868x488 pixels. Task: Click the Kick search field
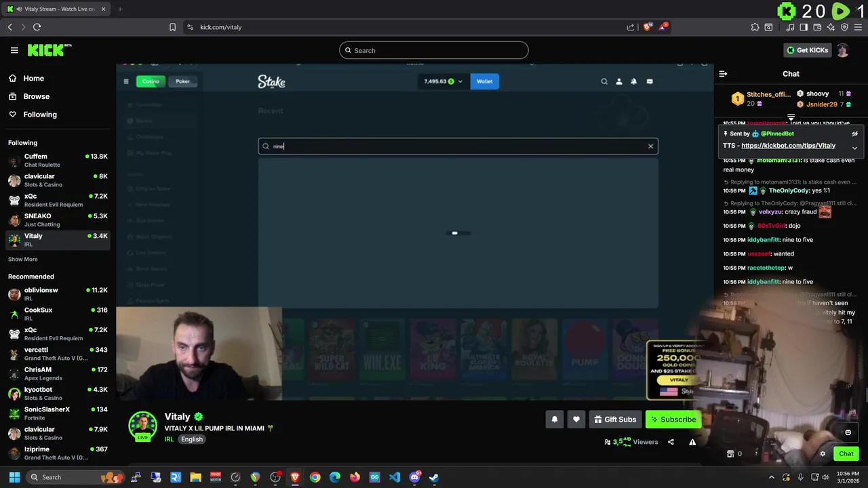(434, 50)
